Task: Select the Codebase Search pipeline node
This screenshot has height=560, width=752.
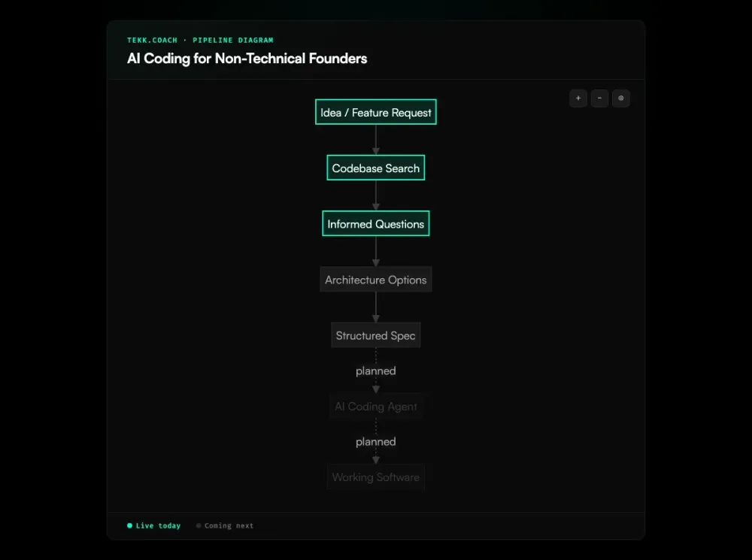Action: point(375,167)
